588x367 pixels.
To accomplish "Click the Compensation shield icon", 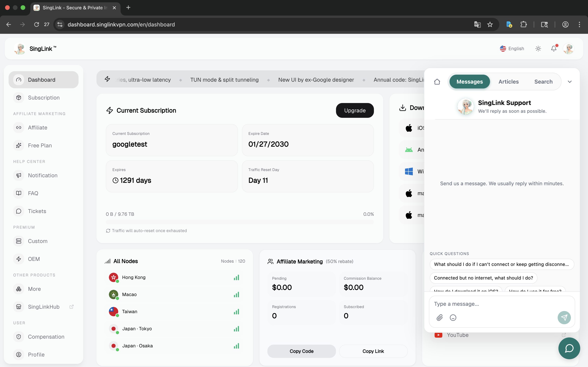I will [x=19, y=337].
